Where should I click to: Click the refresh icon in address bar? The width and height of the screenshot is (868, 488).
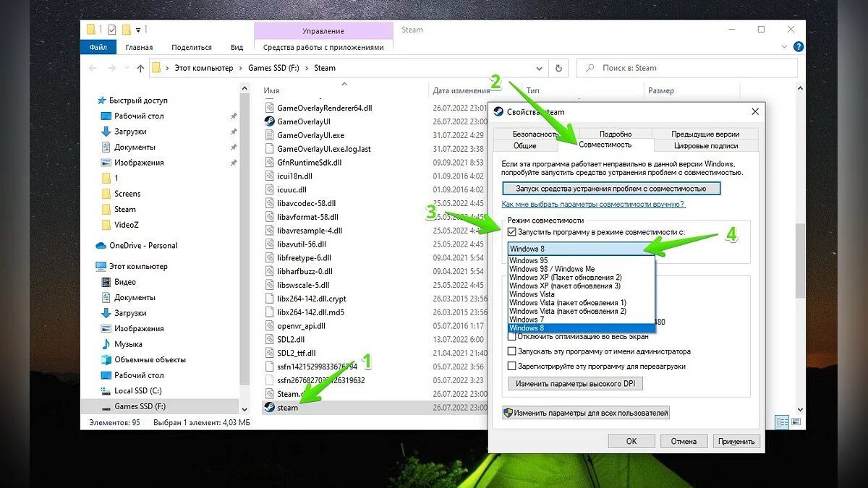point(558,68)
